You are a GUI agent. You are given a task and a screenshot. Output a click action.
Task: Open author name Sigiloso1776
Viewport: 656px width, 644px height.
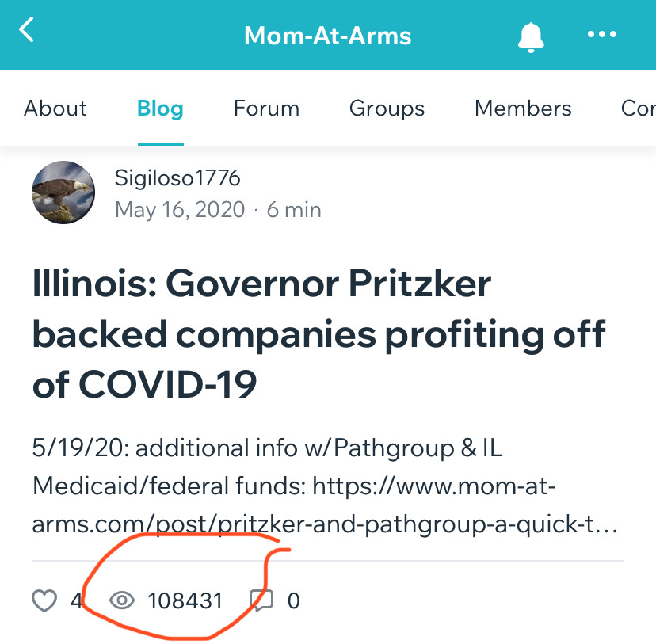tap(177, 178)
